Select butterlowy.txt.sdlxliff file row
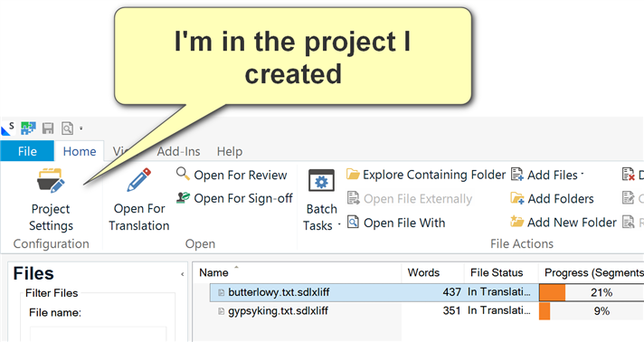This screenshot has width=644, height=342. (426, 292)
